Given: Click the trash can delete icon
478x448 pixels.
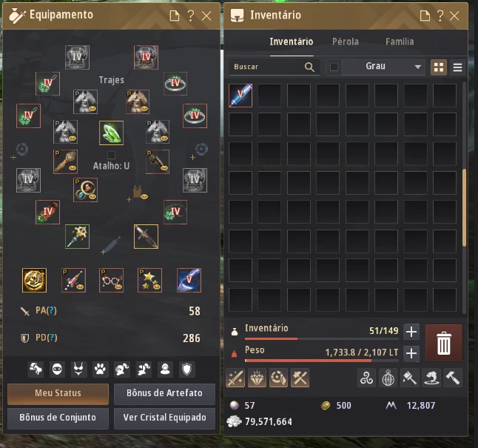Looking at the screenshot, I should pos(443,344).
